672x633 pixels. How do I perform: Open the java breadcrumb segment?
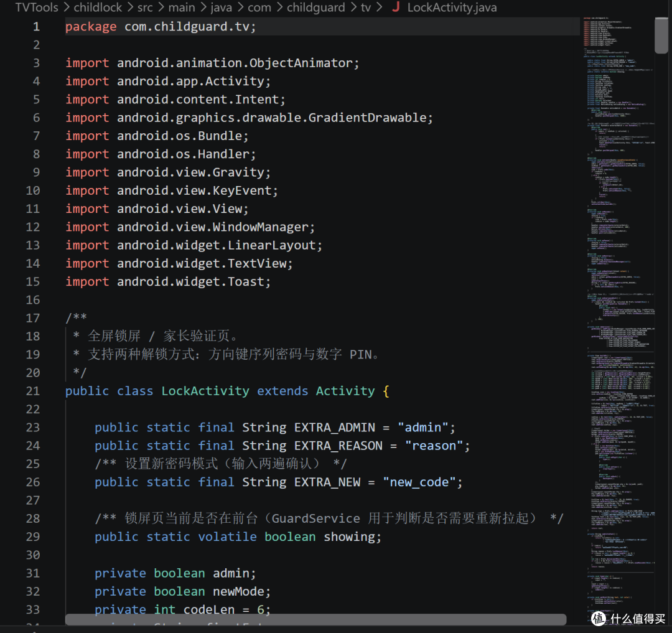tap(221, 7)
